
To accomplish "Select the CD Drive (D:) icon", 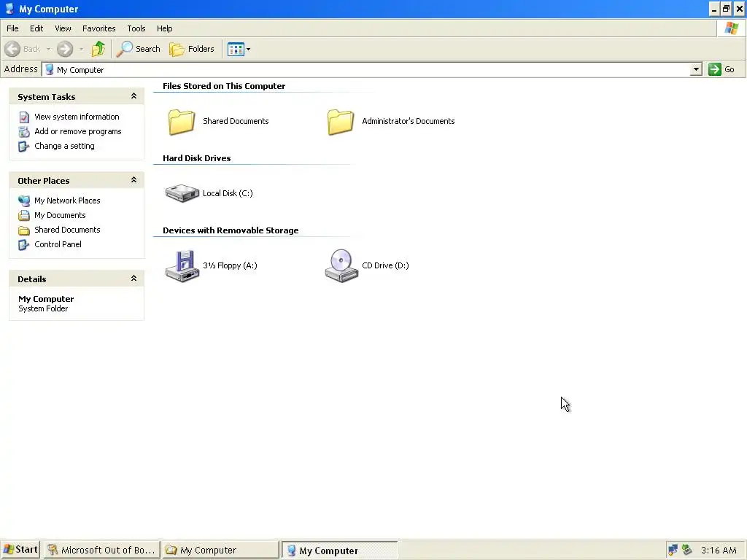I will click(341, 265).
